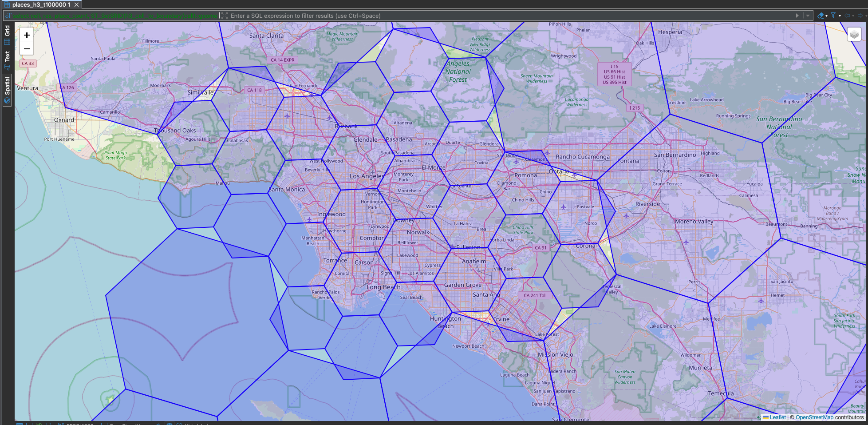This screenshot has width=868, height=425.
Task: Click the apply filter arrow beside the filter bar
Action: point(797,15)
